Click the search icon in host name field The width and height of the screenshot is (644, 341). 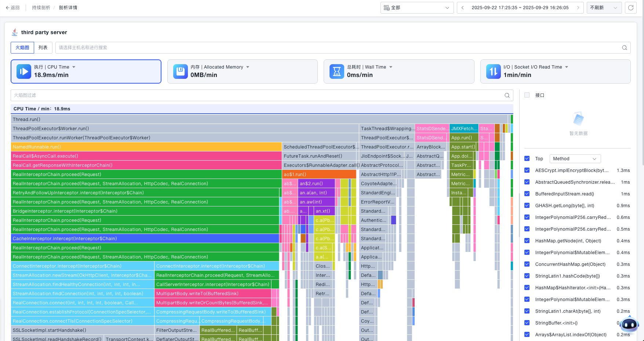click(x=624, y=48)
